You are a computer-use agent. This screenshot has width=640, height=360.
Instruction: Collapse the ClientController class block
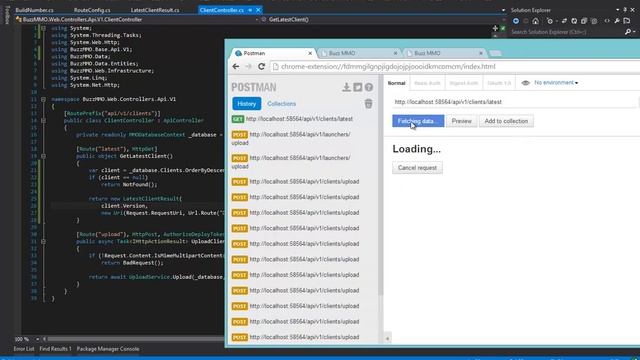point(43,120)
